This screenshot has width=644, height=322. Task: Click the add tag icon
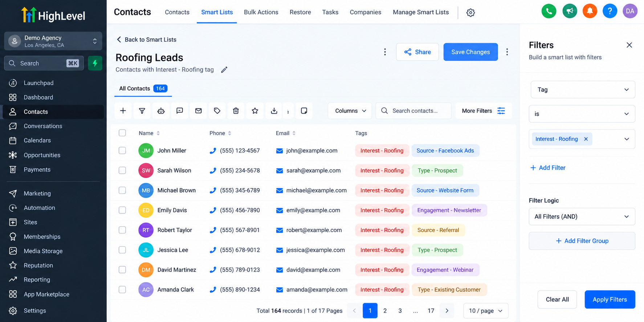point(217,111)
